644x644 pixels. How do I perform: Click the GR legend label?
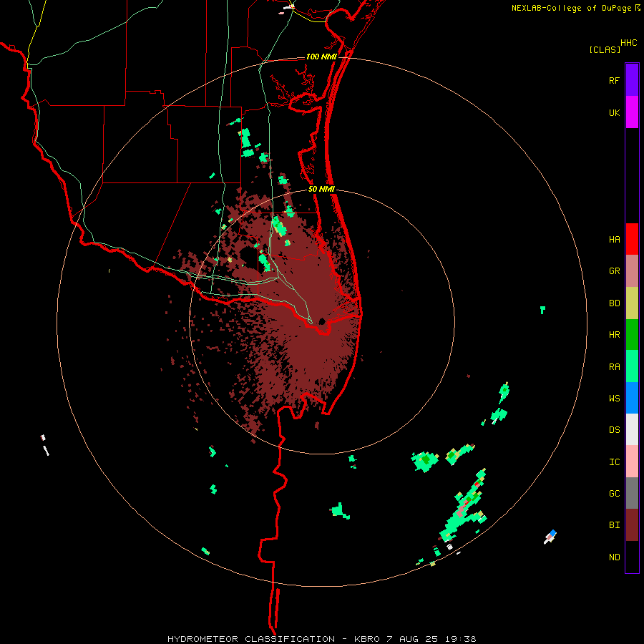[614, 271]
